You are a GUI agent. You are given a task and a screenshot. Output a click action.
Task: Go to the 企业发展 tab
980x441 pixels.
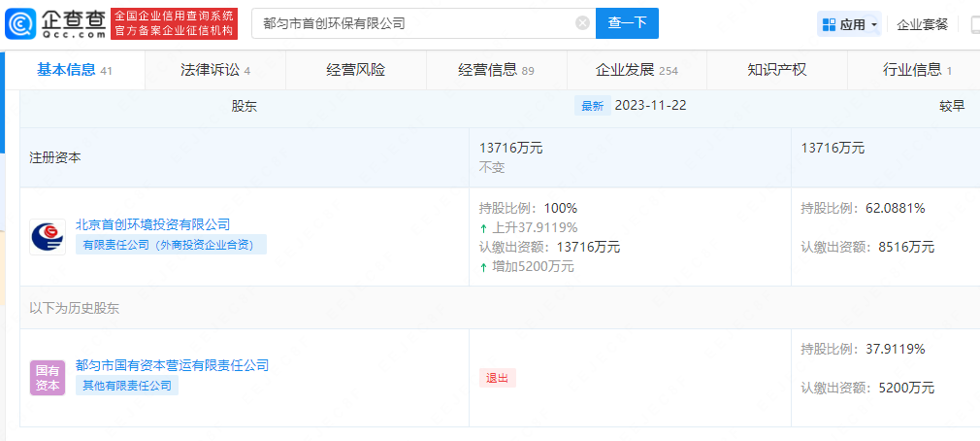point(637,70)
